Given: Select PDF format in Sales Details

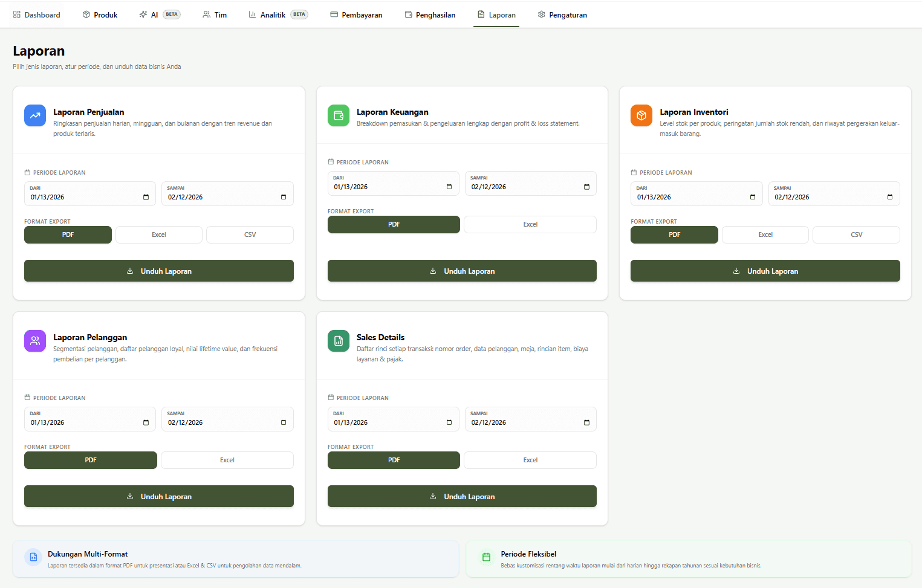Looking at the screenshot, I should [x=394, y=460].
